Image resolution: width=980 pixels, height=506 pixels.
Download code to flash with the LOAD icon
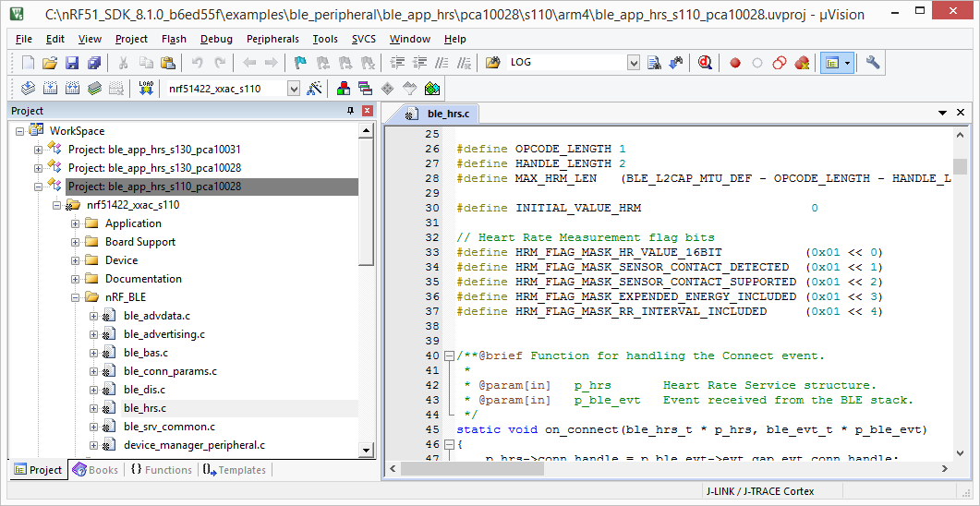[146, 88]
